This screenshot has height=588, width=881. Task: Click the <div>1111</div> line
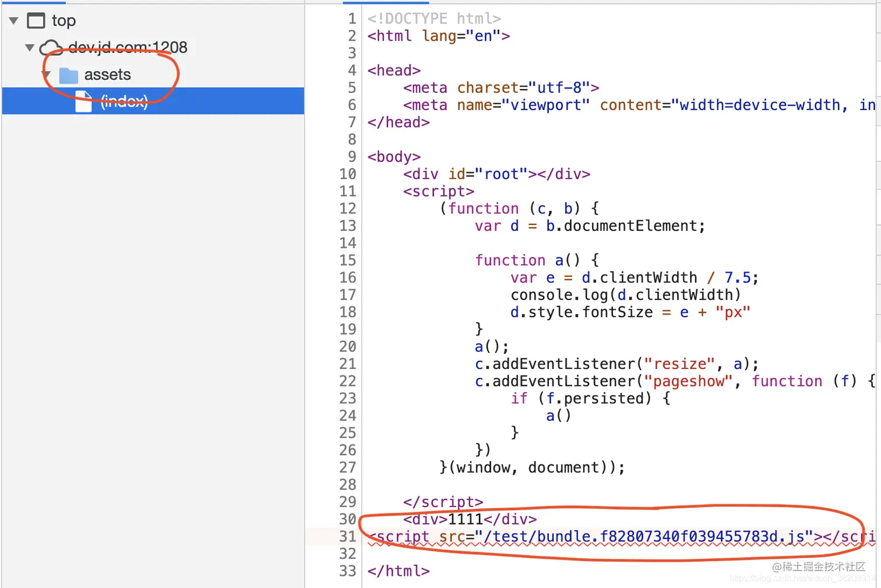pos(470,519)
